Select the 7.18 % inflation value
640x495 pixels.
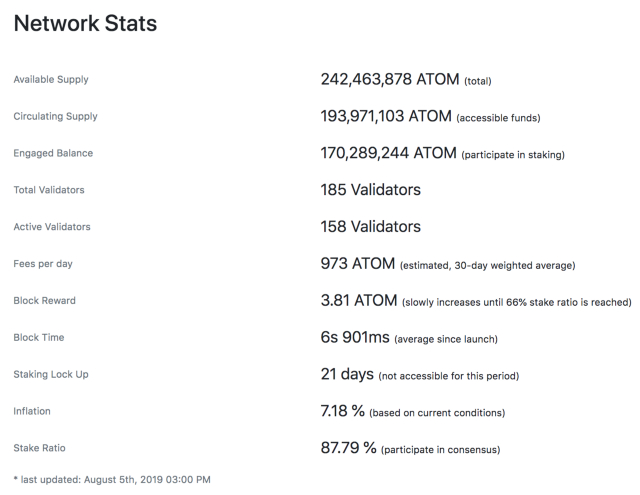pyautogui.click(x=342, y=411)
